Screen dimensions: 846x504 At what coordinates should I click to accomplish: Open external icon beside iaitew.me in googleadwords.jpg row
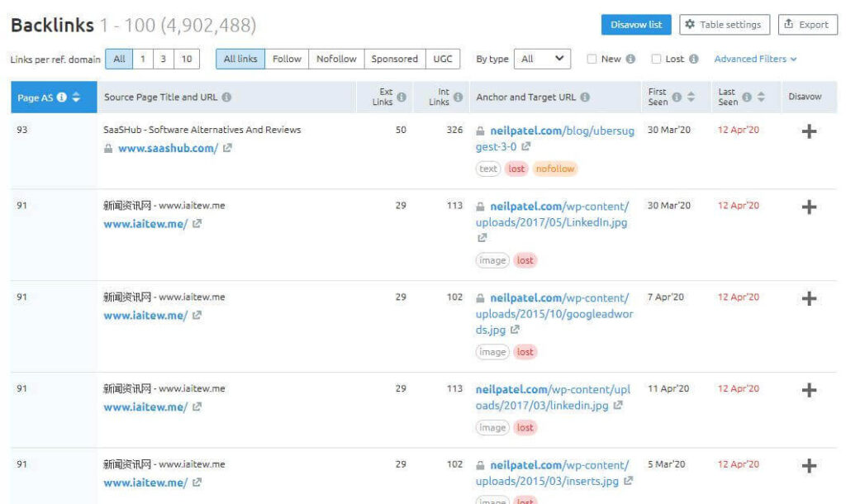click(197, 315)
